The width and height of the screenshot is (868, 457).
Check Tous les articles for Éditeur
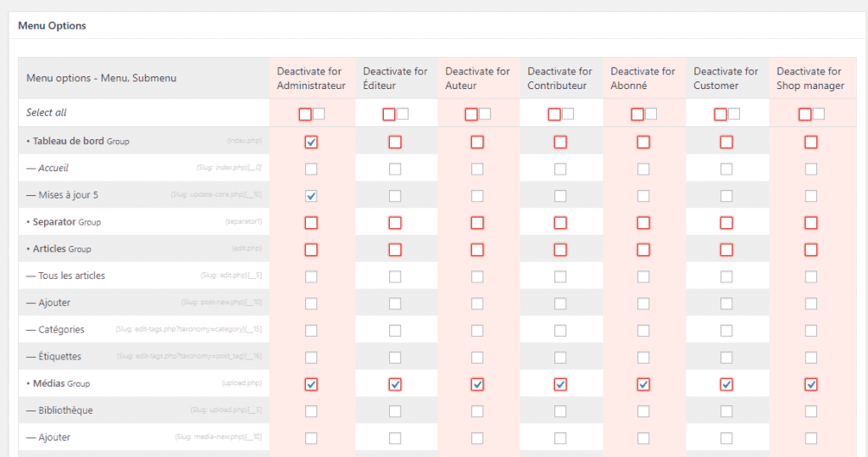tap(395, 276)
